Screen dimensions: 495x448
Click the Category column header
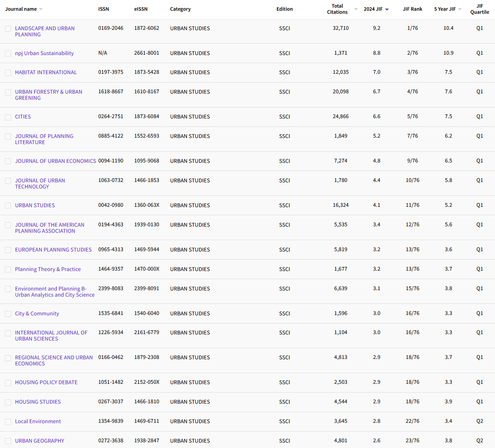[x=180, y=9]
